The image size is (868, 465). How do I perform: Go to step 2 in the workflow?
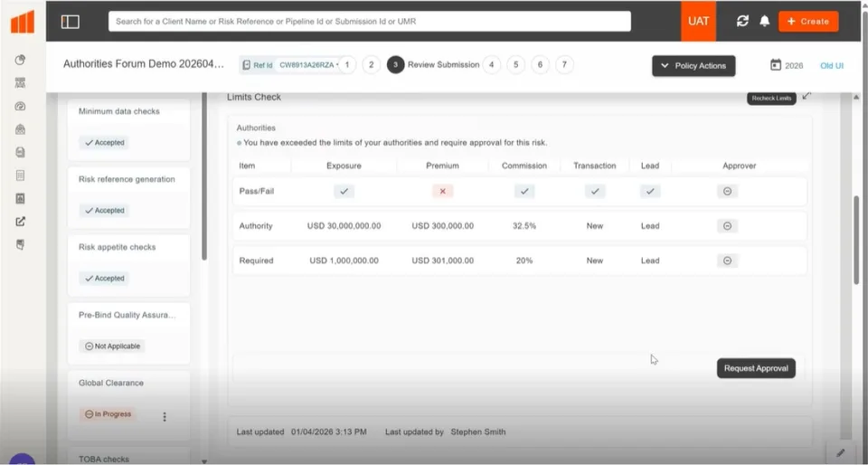[372, 65]
